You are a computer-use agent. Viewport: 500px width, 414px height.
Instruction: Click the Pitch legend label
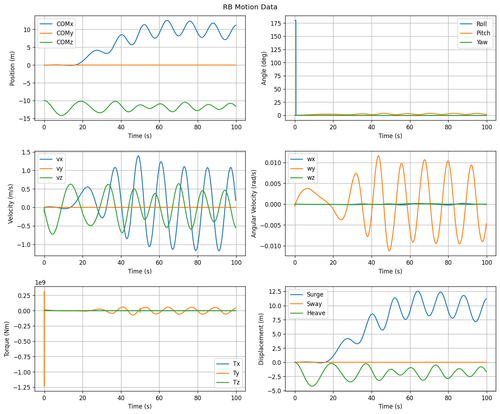[x=483, y=33]
